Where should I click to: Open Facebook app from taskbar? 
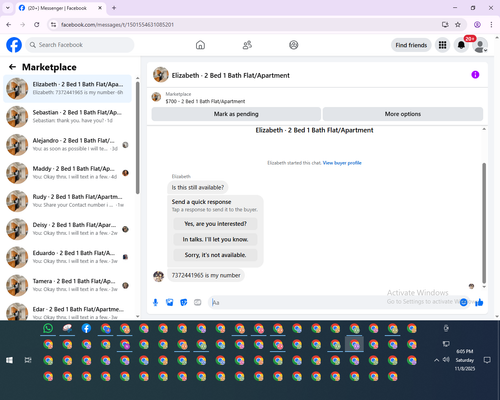[x=86, y=328]
